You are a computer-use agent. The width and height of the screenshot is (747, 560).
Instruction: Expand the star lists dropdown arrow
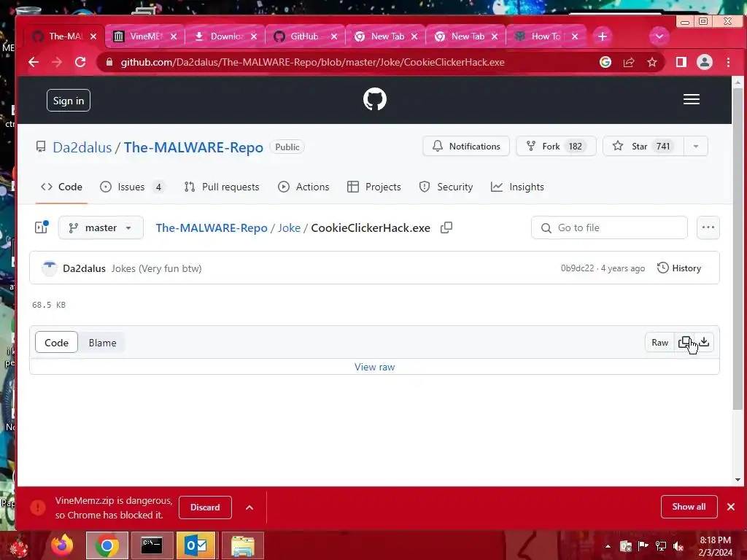click(x=696, y=146)
